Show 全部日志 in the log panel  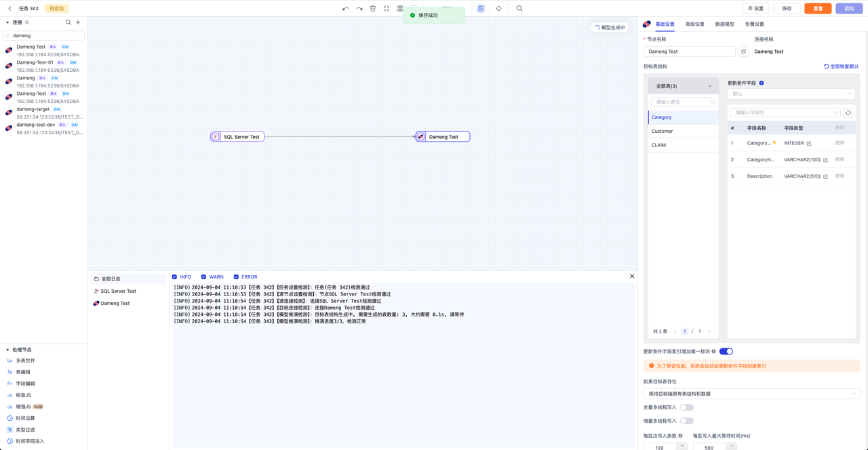click(x=128, y=279)
